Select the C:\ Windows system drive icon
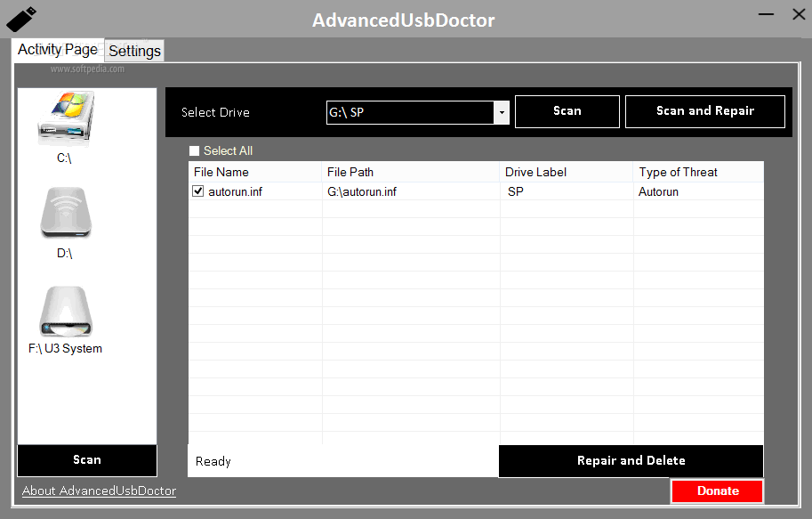The image size is (812, 519). coord(66,118)
